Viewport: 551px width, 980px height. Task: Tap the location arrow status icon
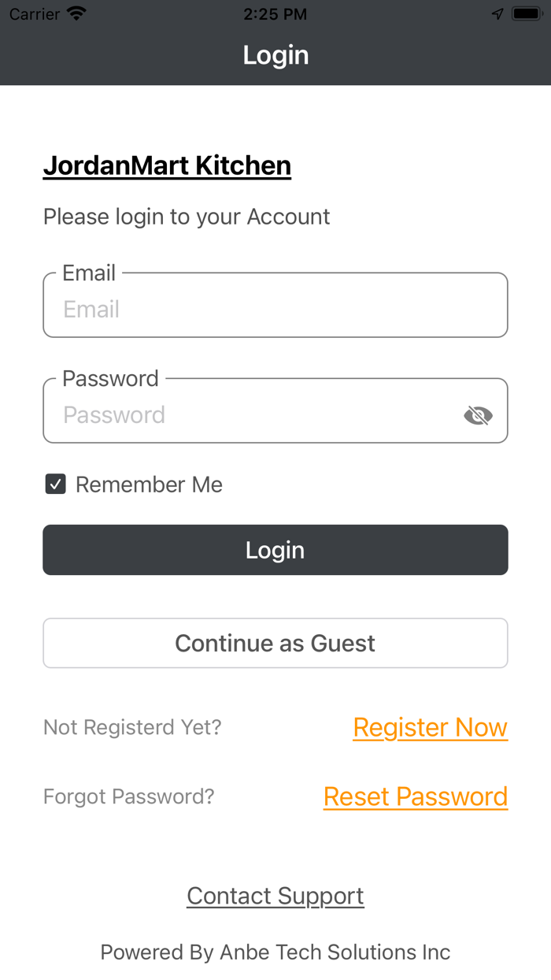point(497,13)
